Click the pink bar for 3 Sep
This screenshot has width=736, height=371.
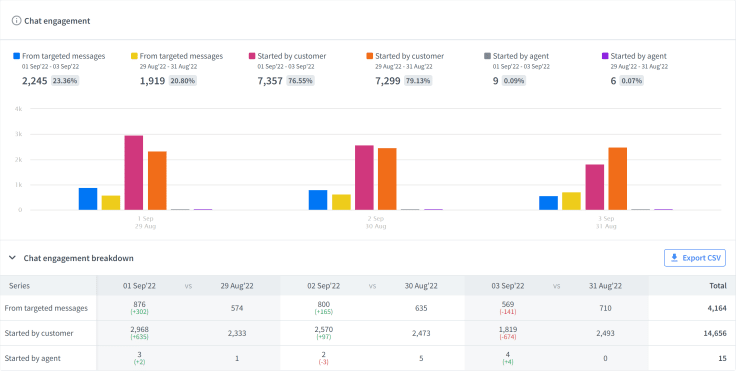coord(595,187)
